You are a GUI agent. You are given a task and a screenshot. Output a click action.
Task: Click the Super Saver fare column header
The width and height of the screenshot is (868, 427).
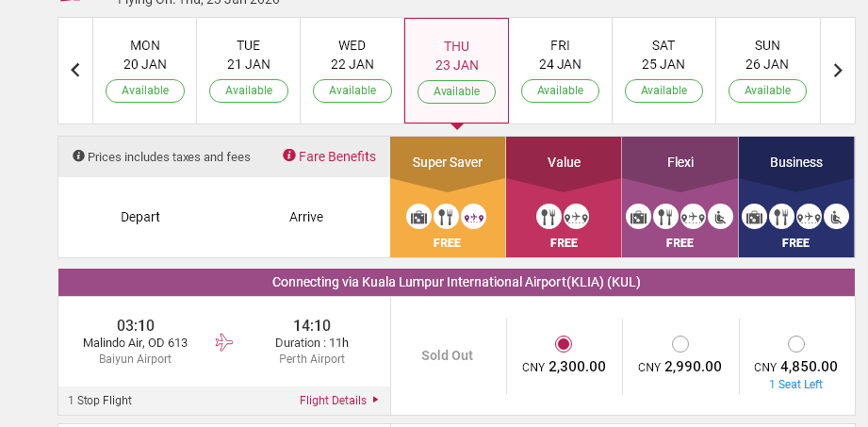point(448,162)
